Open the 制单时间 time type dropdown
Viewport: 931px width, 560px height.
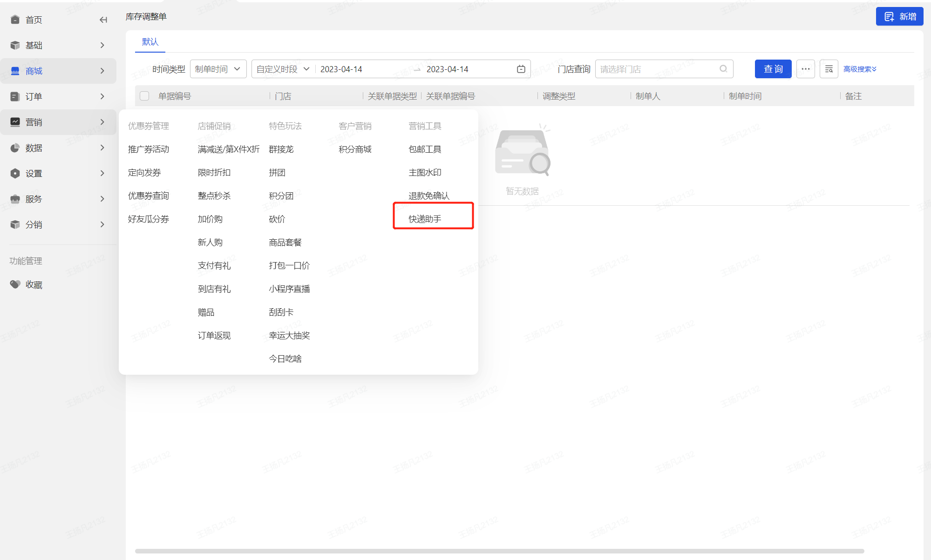tap(218, 69)
